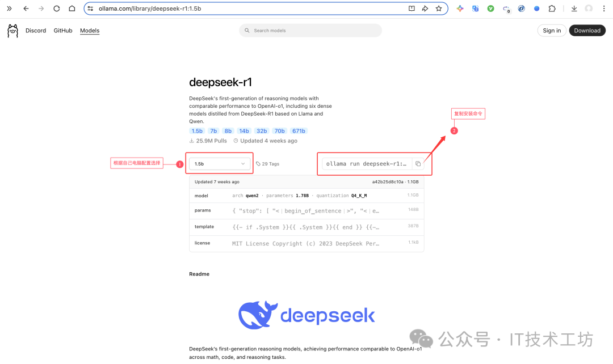The height and width of the screenshot is (364, 613).
Task: Click the share arrow icon in address bar
Action: pos(425,9)
